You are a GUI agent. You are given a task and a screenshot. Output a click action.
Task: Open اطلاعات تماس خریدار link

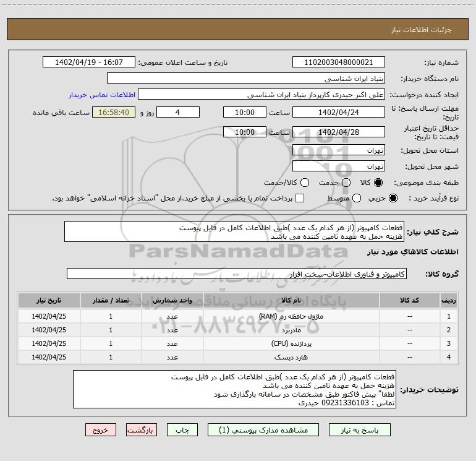point(102,95)
